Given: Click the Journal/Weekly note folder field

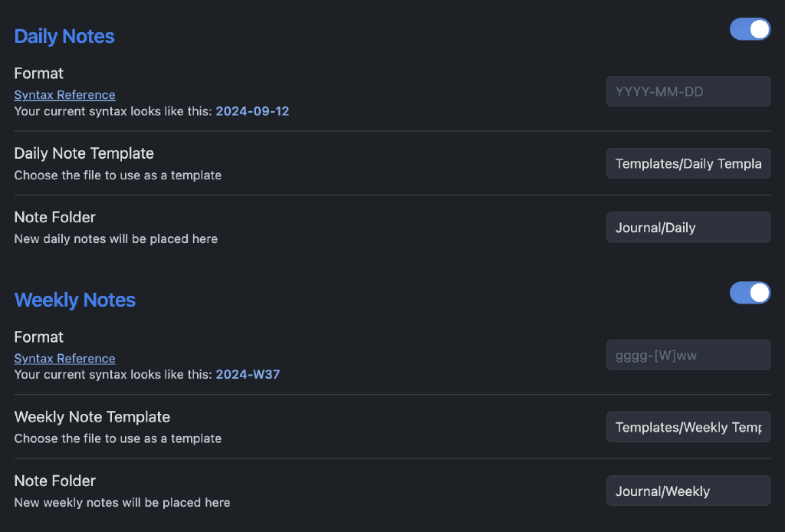Looking at the screenshot, I should pos(688,491).
